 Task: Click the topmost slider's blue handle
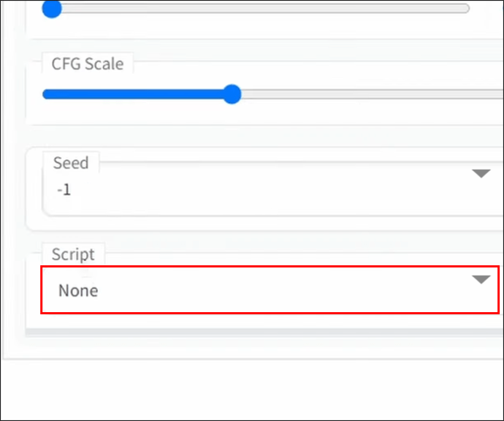pyautogui.click(x=52, y=10)
